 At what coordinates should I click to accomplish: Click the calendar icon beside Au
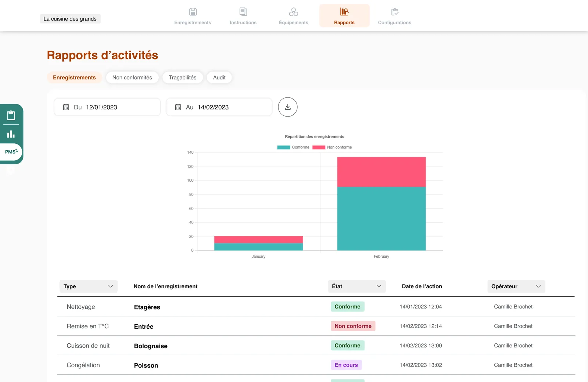[178, 107]
